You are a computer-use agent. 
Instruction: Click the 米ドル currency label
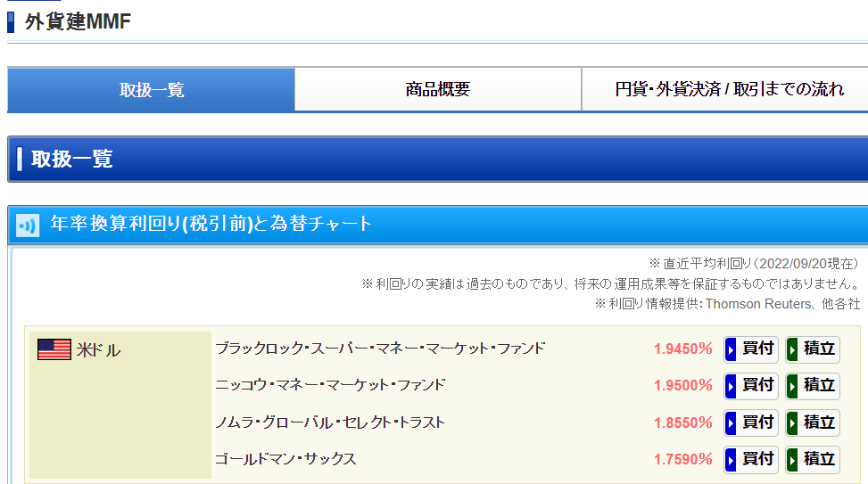pyautogui.click(x=98, y=350)
